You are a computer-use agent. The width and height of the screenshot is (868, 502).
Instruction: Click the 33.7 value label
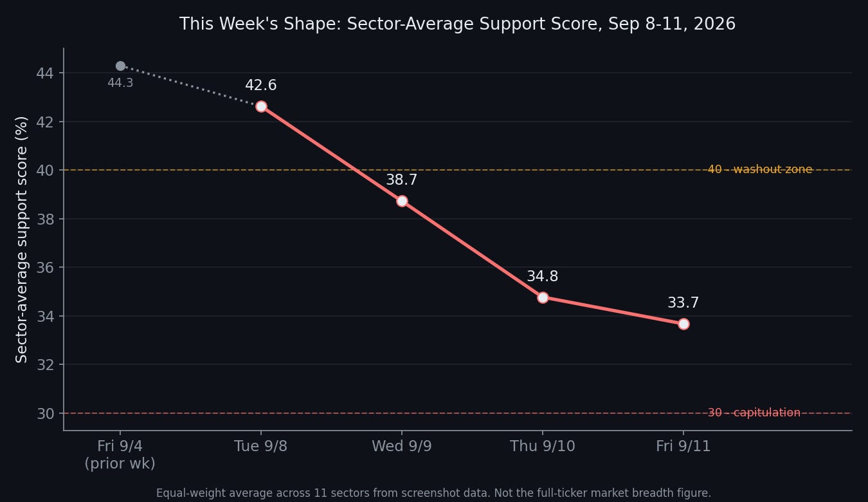point(683,303)
